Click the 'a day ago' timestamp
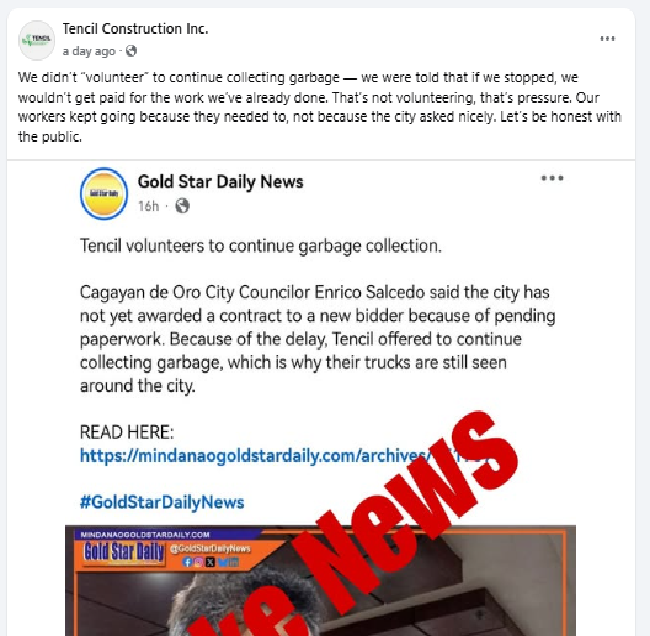The image size is (650, 636). pos(89,51)
